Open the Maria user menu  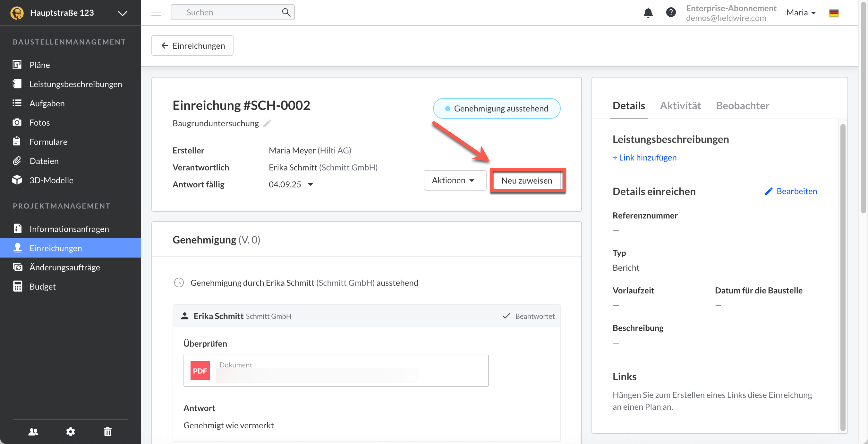[801, 13]
